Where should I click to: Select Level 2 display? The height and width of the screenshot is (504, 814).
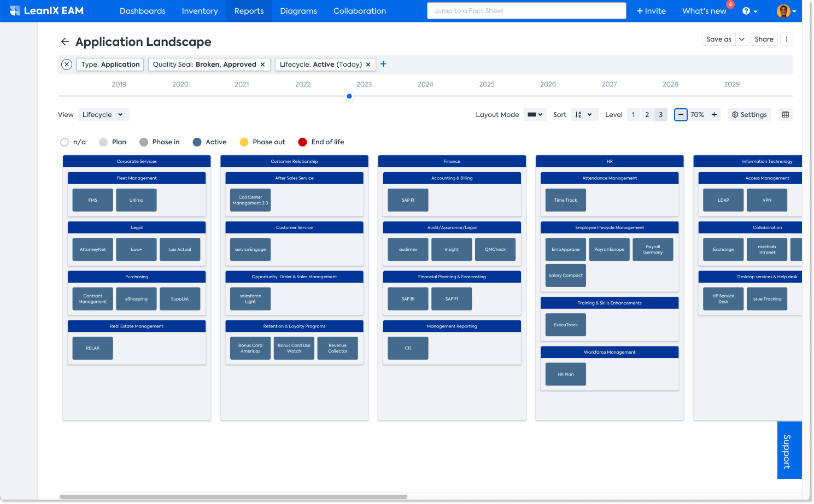pyautogui.click(x=647, y=115)
